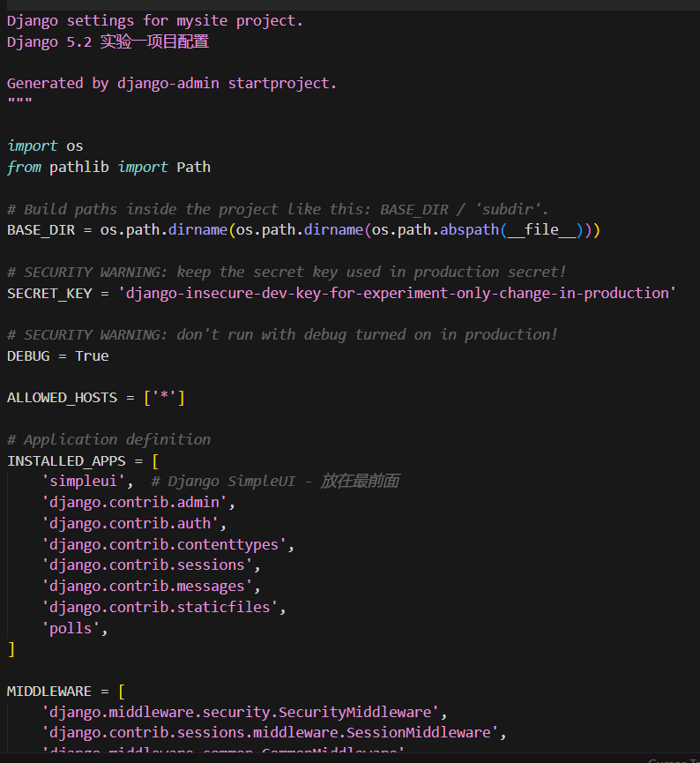
Task: Click the ['*'] hosts value
Action: pos(164,398)
